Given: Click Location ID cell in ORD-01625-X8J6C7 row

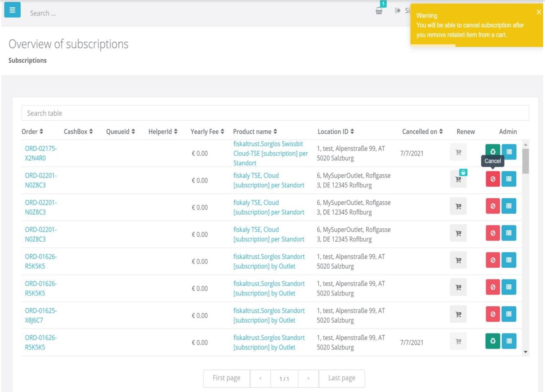Looking at the screenshot, I should pos(351,315).
